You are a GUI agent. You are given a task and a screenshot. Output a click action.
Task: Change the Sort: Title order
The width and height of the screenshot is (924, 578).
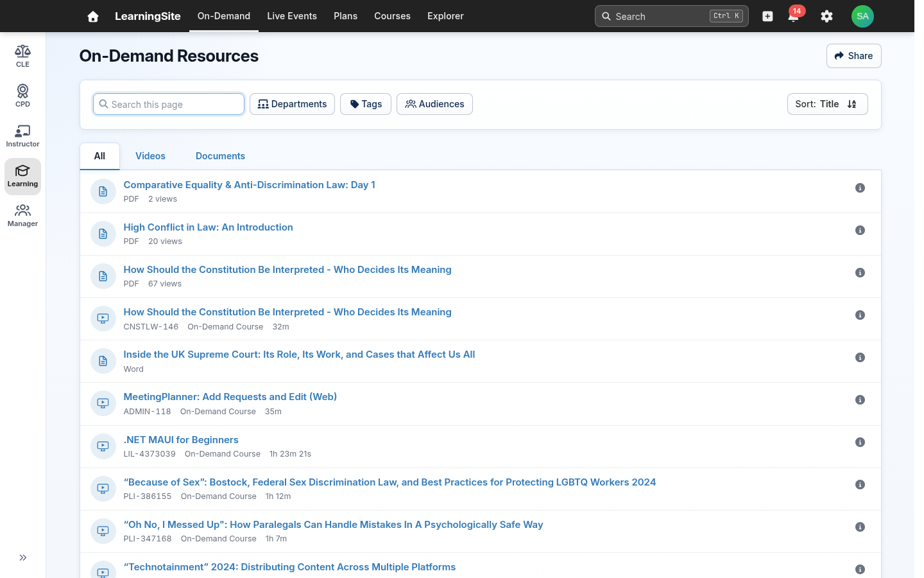[x=827, y=104]
